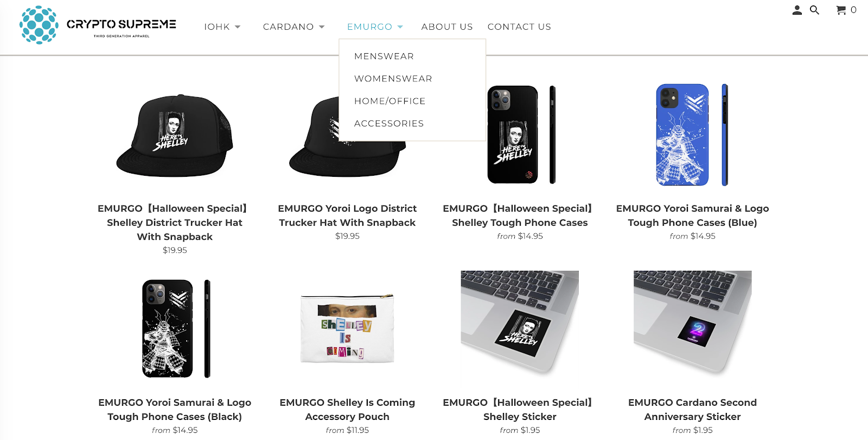Expand the CARDANO dropdown menu

(293, 27)
